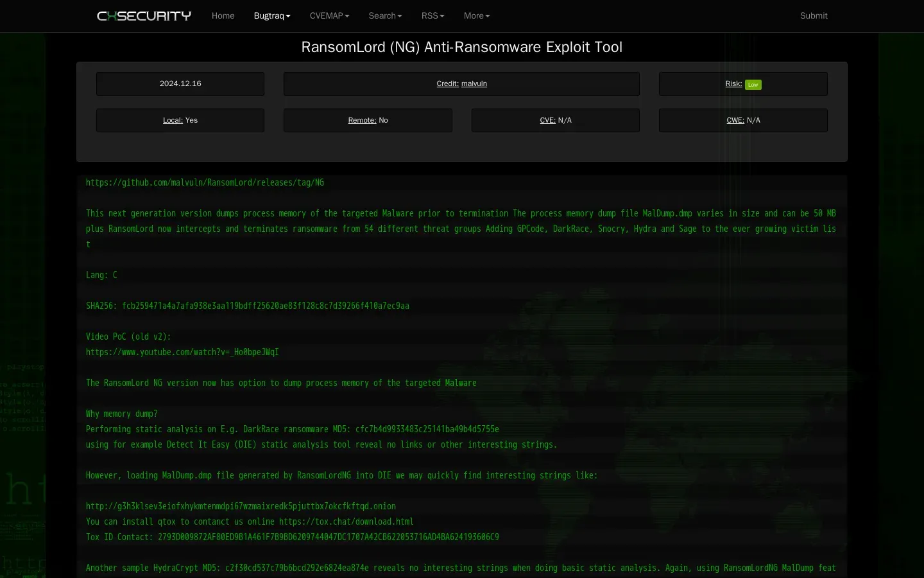The image size is (924, 578).
Task: Click the Local label link
Action: (173, 121)
